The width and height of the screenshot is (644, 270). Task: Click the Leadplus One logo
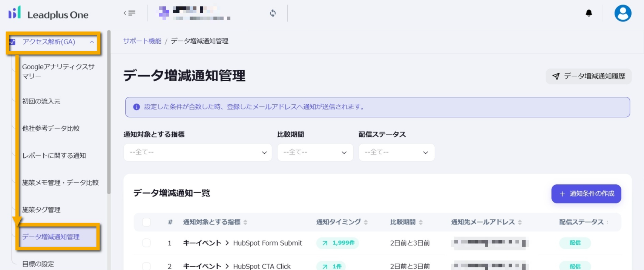pos(48,14)
